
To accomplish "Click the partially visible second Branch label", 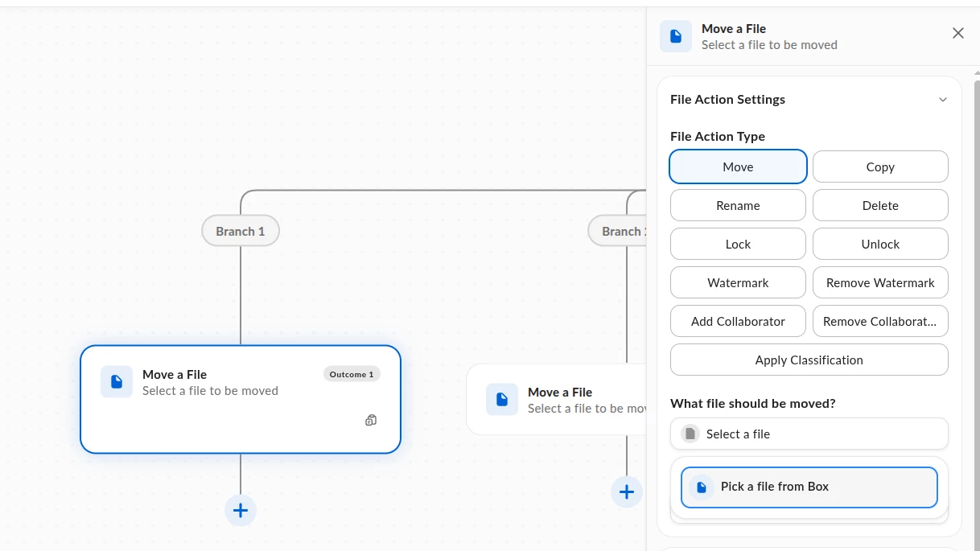I will pyautogui.click(x=618, y=231).
